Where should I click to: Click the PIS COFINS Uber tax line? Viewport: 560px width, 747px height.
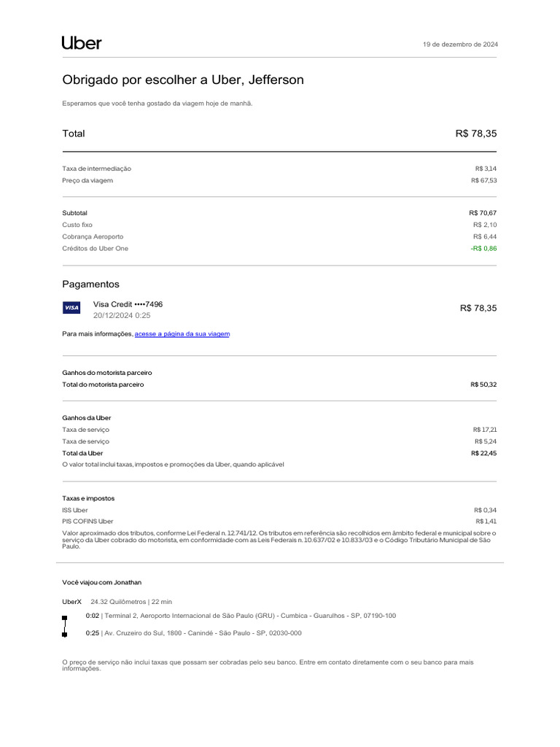tap(87, 522)
